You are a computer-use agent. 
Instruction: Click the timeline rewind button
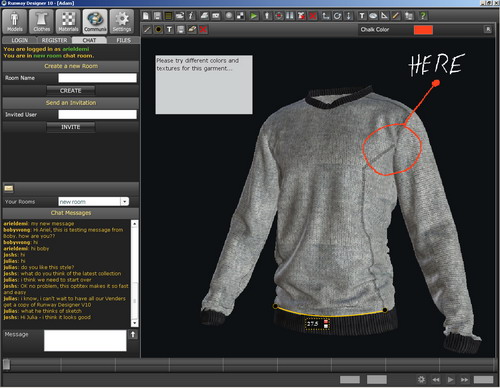436,379
